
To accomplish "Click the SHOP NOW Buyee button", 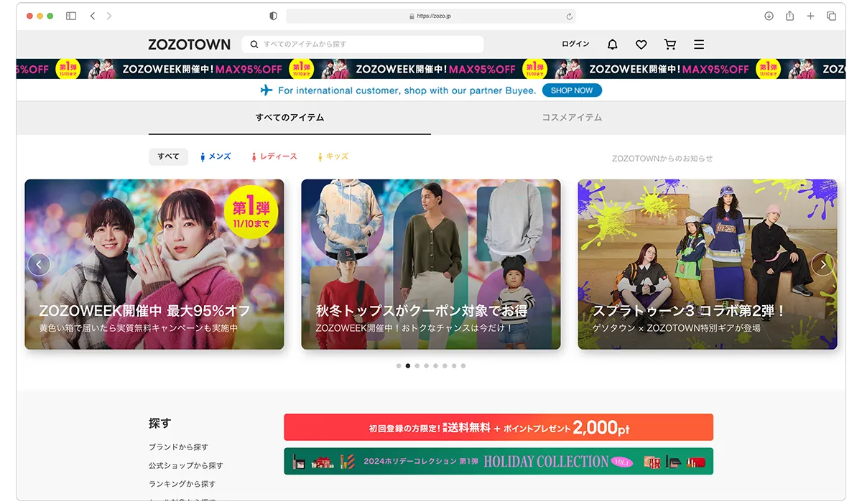I will point(572,90).
